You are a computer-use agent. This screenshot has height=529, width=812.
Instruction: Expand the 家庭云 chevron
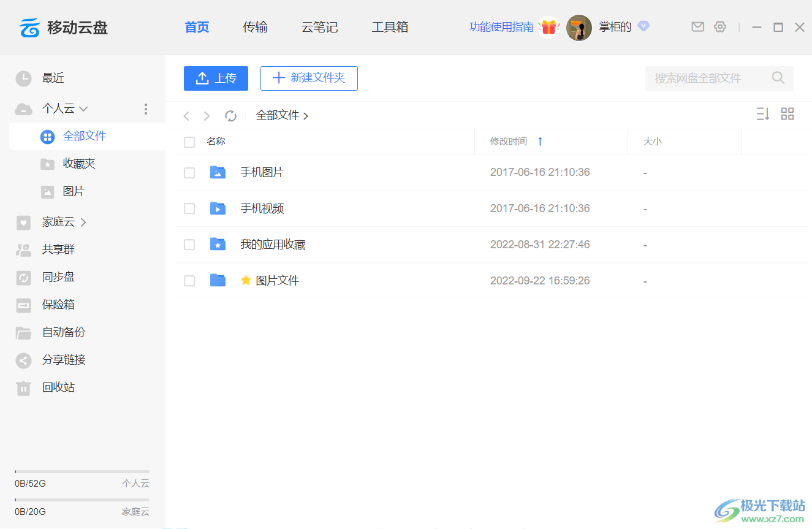[83, 223]
